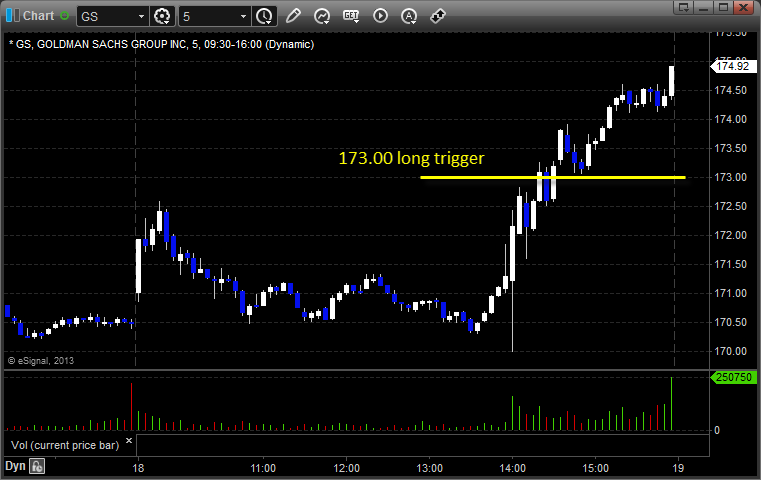Click the current price tag 174.92
The height and width of the screenshot is (480, 761).
tap(733, 66)
